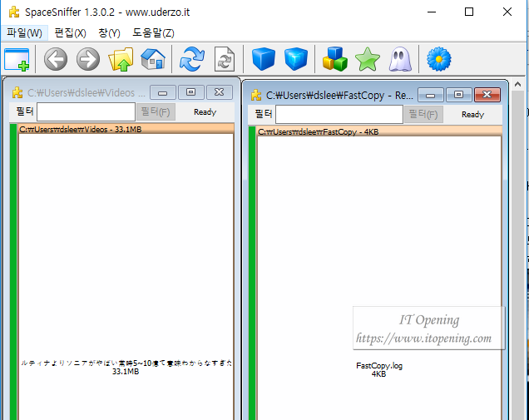
Task: Click the filter input in Videos panel
Action: coord(86,112)
